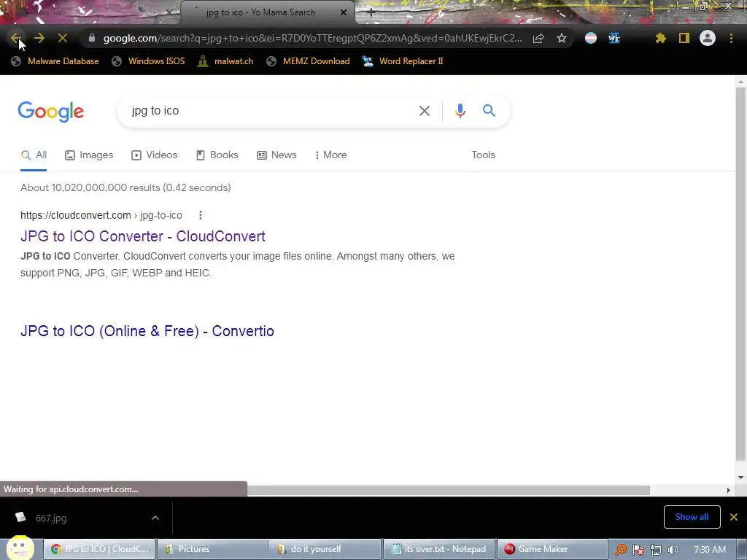Open a new tab with plus button
Image resolution: width=747 pixels, height=560 pixels.
(x=371, y=12)
